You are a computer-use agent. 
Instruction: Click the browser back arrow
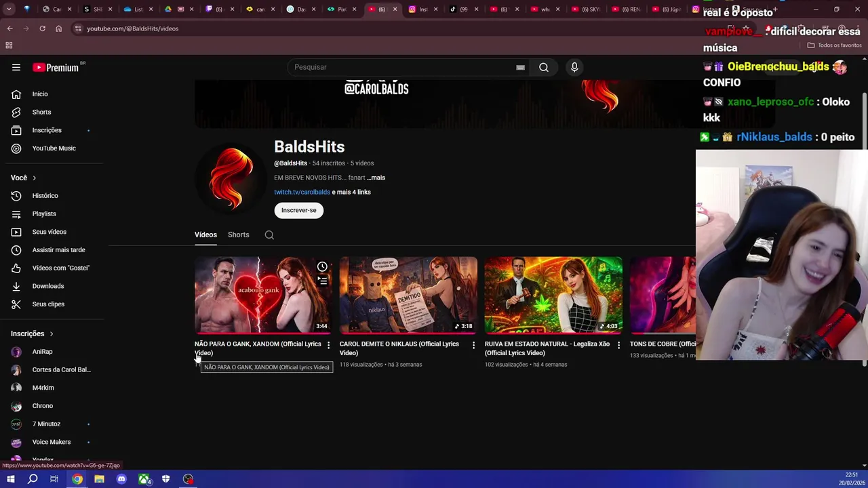coord(9,28)
